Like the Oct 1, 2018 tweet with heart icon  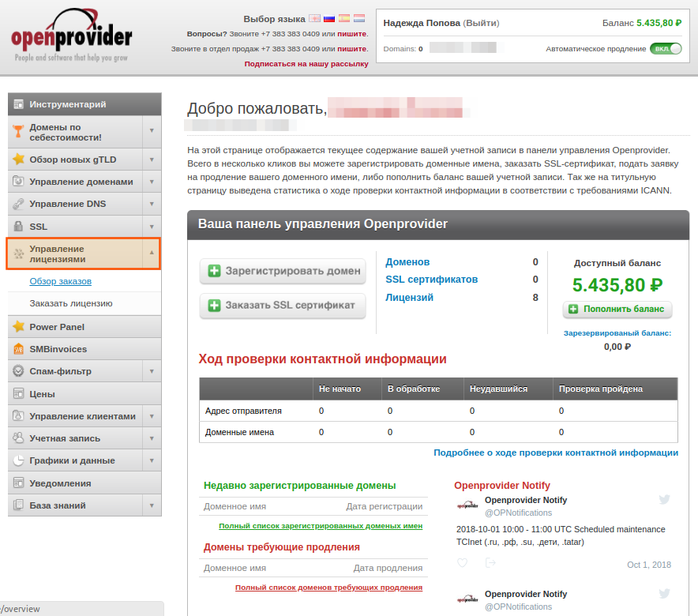(463, 563)
